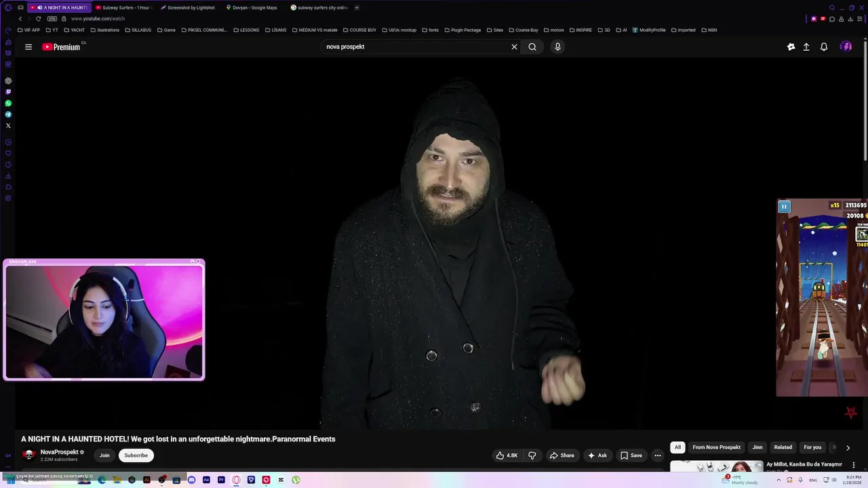
Task: Select the 'For you' filter chip
Action: (812, 447)
